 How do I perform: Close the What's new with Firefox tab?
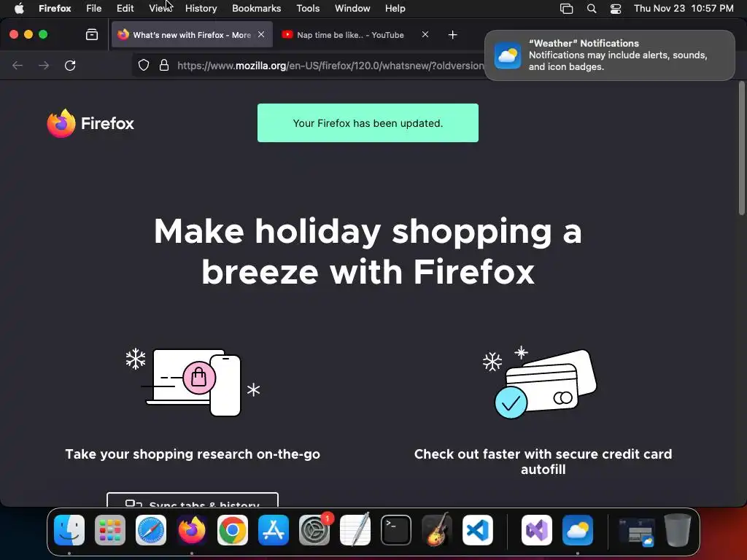(261, 34)
